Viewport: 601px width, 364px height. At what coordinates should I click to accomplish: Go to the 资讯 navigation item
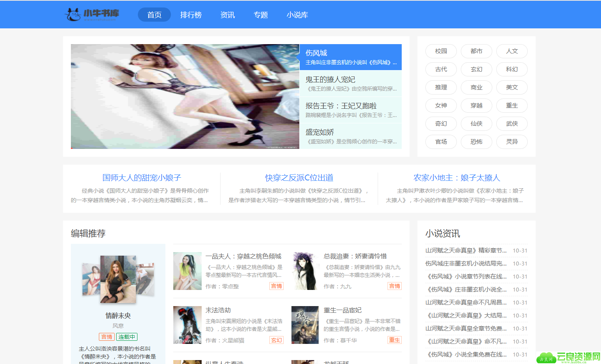click(228, 15)
